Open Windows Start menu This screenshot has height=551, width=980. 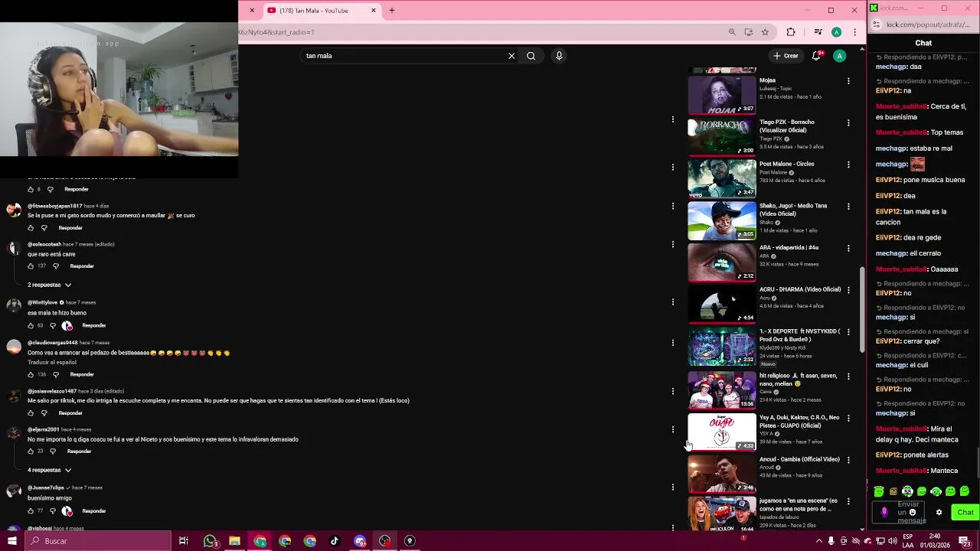pos(12,541)
